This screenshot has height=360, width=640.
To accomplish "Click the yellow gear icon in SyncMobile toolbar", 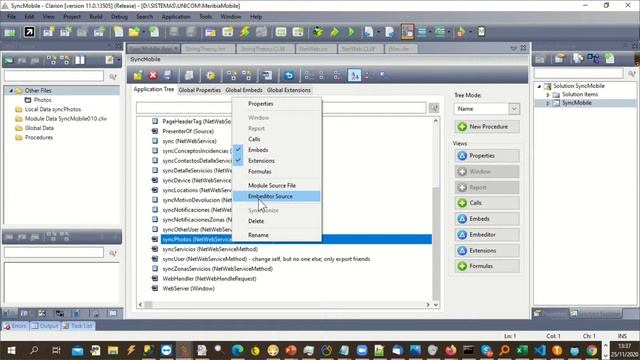I will point(211,75).
